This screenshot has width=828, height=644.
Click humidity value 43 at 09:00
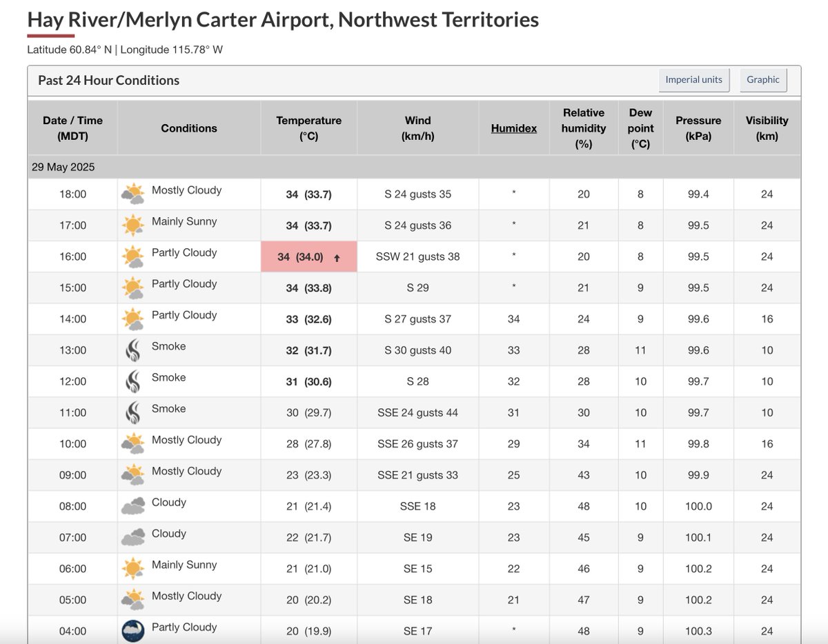(x=584, y=475)
